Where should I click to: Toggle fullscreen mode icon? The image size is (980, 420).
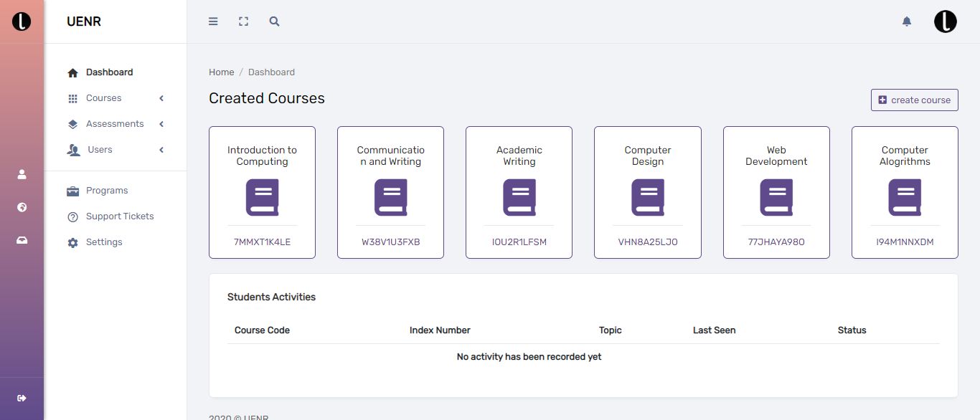coord(243,22)
